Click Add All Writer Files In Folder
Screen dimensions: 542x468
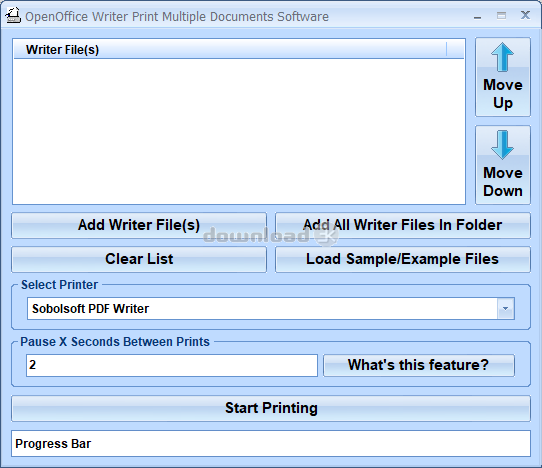pyautogui.click(x=403, y=225)
